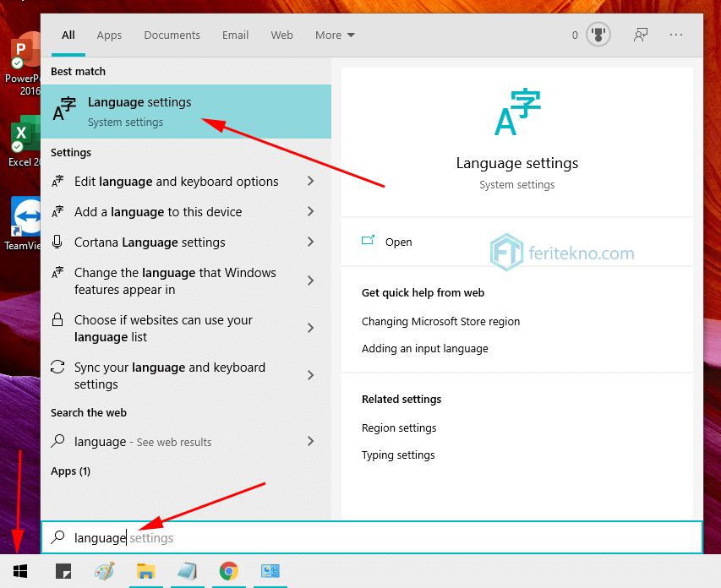Image resolution: width=721 pixels, height=588 pixels.
Task: Open the Control Panel taskbar icon
Action: pos(270,571)
